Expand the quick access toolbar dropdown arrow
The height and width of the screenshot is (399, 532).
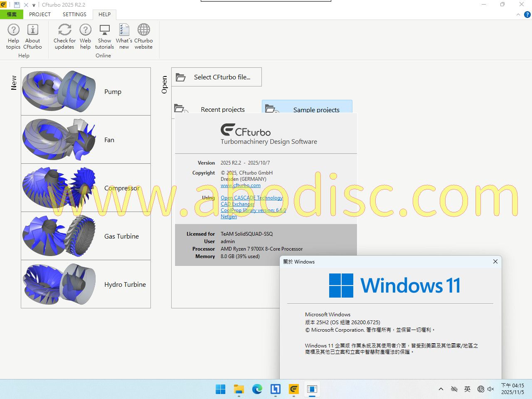point(34,5)
